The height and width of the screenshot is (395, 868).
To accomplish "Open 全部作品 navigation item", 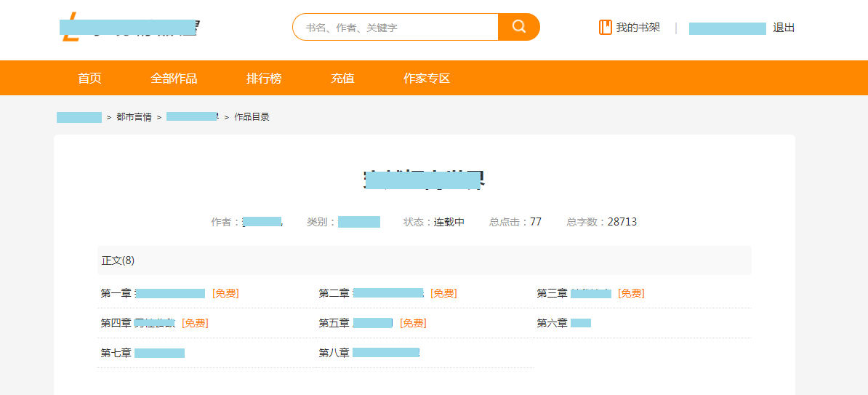I will [174, 79].
